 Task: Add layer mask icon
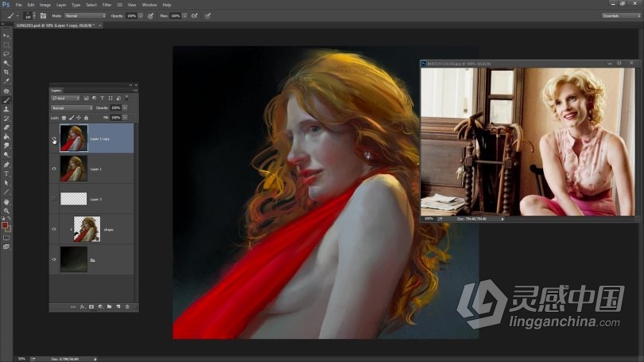pyautogui.click(x=91, y=306)
